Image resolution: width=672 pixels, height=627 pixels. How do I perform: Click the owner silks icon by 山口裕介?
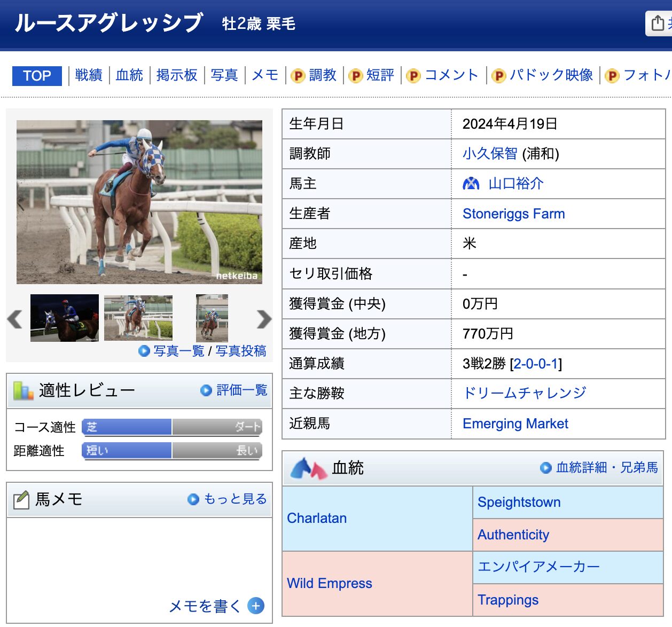471,184
